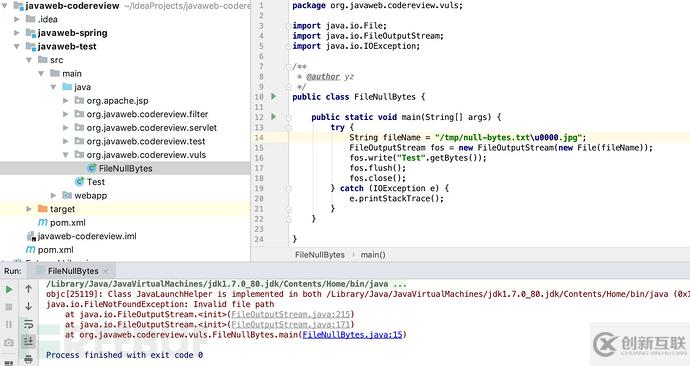Click the fileName string literal on line 14

coord(508,137)
